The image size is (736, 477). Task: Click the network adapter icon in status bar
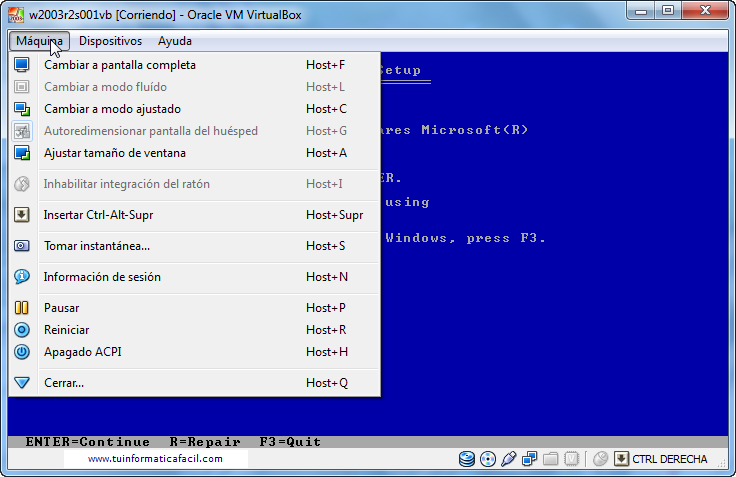tap(529, 459)
